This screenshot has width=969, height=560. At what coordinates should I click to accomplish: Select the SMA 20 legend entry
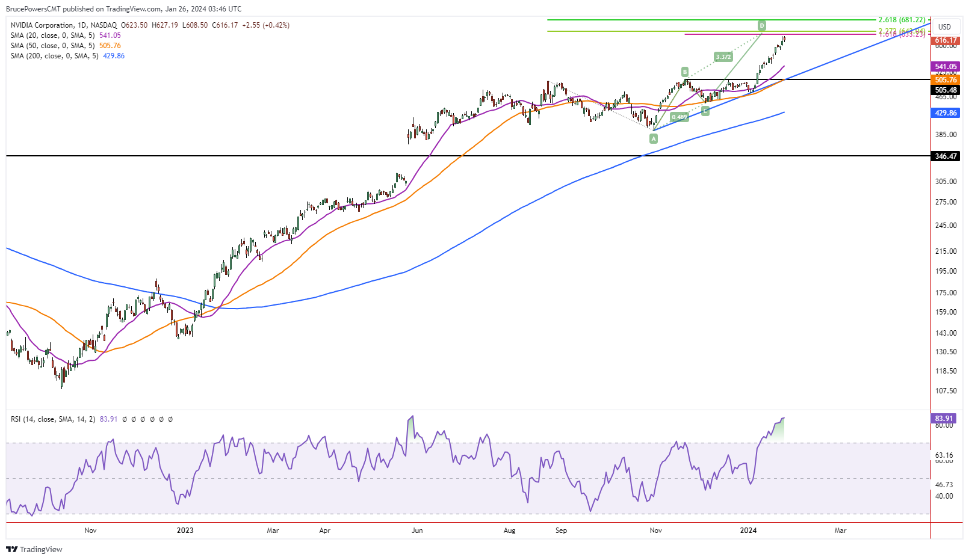point(66,35)
